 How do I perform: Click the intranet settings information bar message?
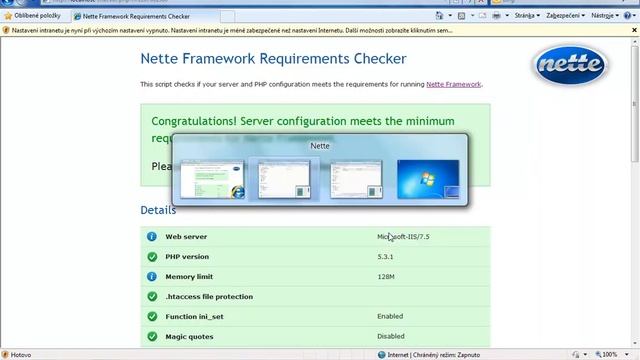pos(232,30)
